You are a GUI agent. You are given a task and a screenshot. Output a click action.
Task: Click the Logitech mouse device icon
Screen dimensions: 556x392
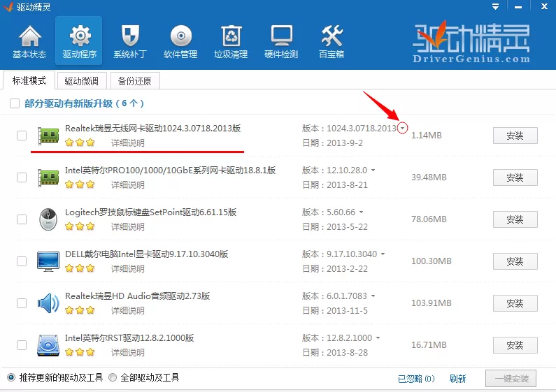(48, 219)
